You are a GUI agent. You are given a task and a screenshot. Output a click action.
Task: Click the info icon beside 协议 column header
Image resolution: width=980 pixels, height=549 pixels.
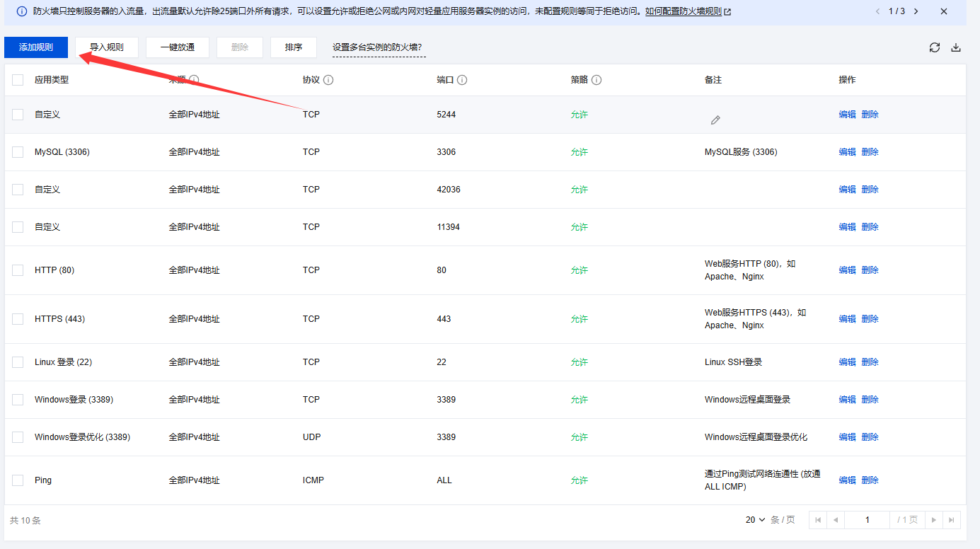328,79
